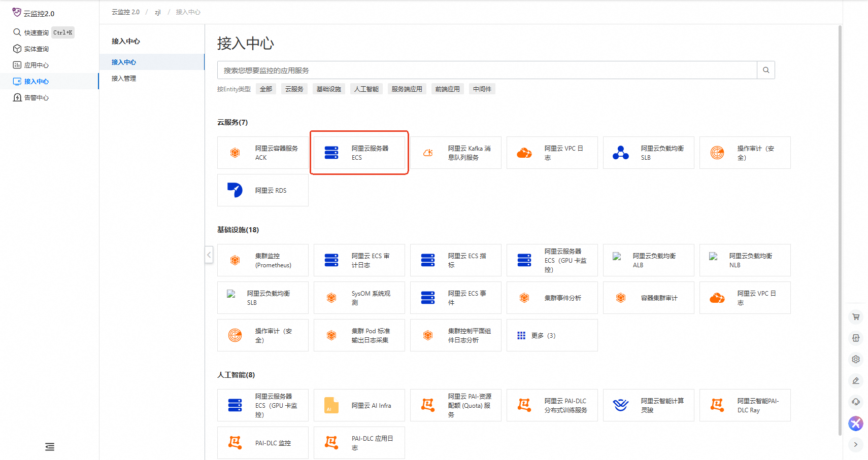Filter by 服务端应用 entity type
Viewport: 868px width, 460px height.
pyautogui.click(x=407, y=89)
